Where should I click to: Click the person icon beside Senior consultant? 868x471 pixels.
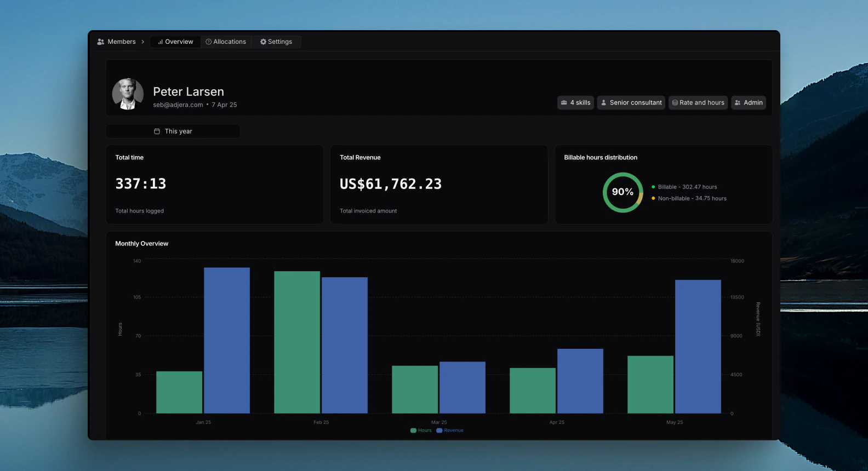click(x=604, y=102)
